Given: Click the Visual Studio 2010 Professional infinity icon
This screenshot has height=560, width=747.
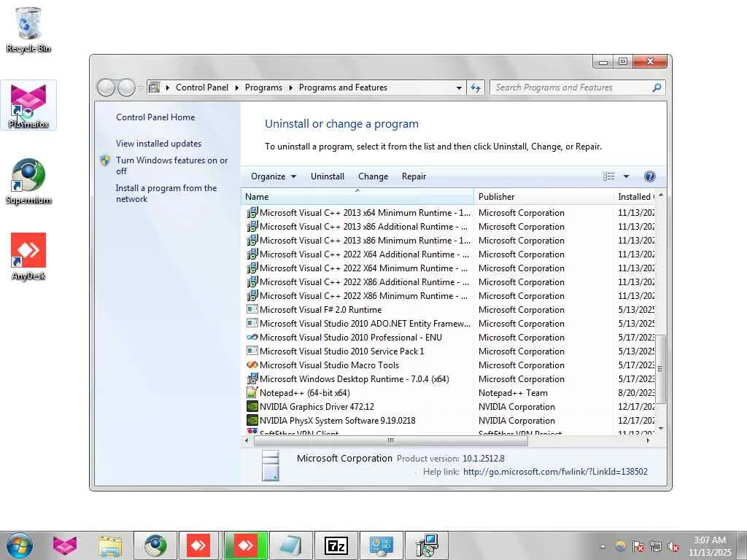Looking at the screenshot, I should [252, 337].
